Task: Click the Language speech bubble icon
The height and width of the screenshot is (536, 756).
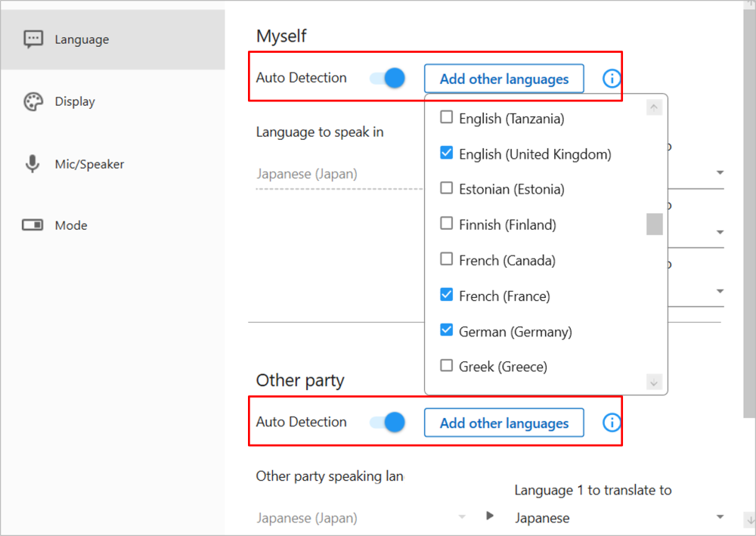Action: [33, 39]
